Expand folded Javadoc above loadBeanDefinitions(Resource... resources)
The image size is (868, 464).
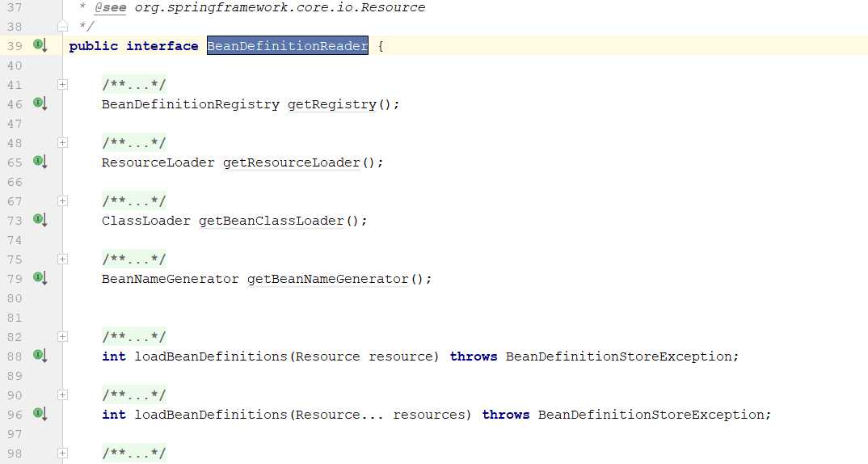tap(62, 394)
